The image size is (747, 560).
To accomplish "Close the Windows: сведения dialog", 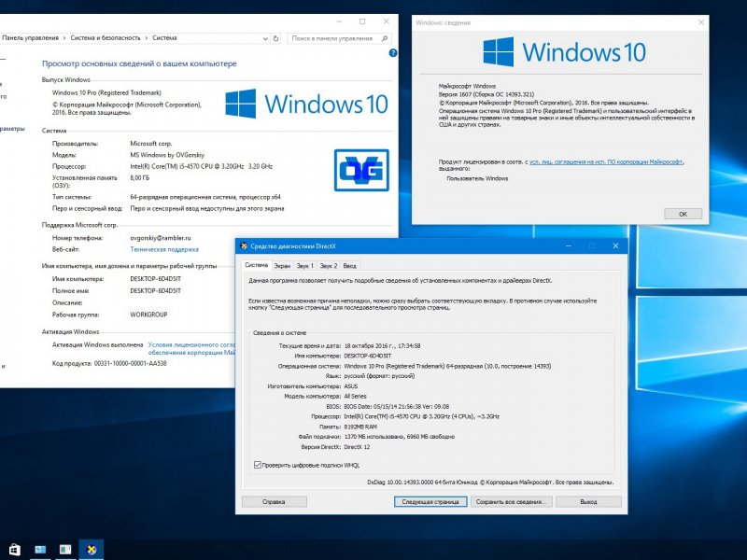I will pyautogui.click(x=701, y=22).
